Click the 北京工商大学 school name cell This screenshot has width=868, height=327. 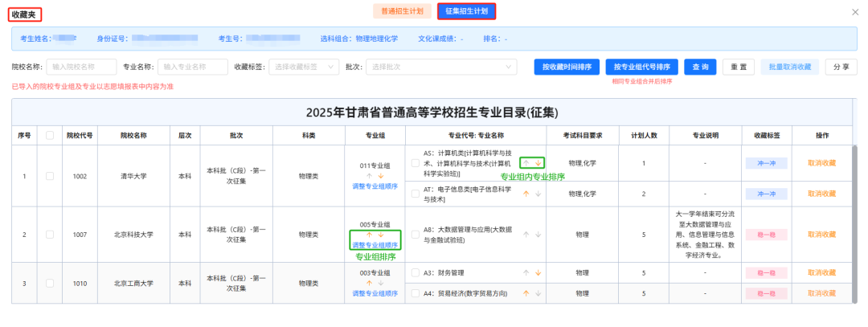[x=133, y=283]
